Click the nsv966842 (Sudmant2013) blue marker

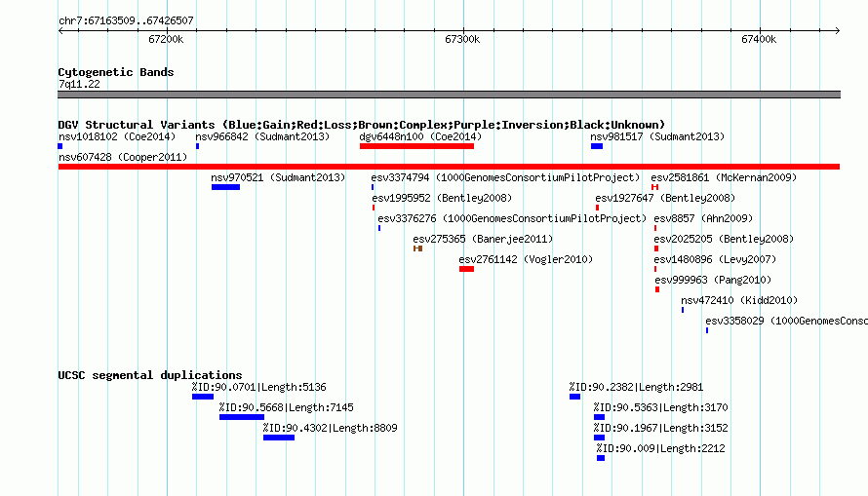[198, 146]
